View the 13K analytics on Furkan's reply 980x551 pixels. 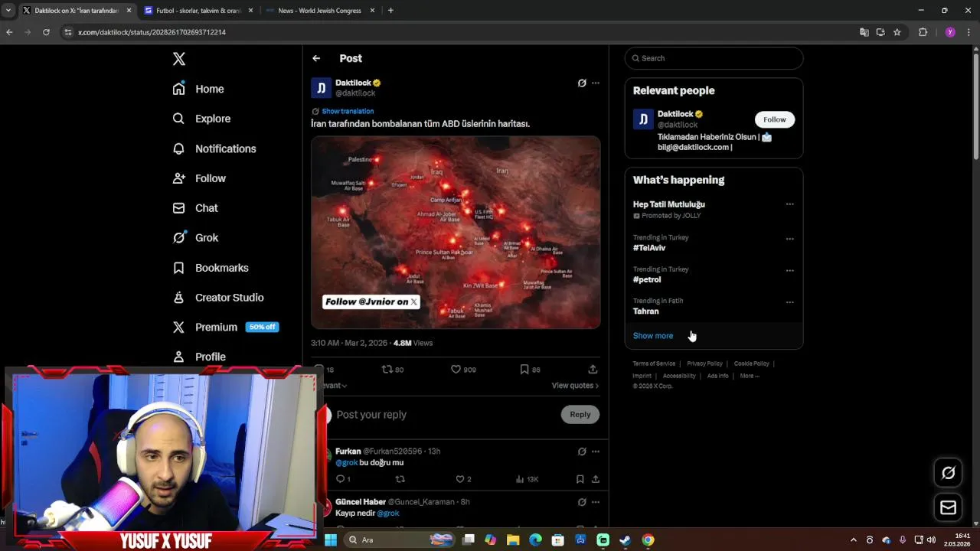[x=527, y=479]
